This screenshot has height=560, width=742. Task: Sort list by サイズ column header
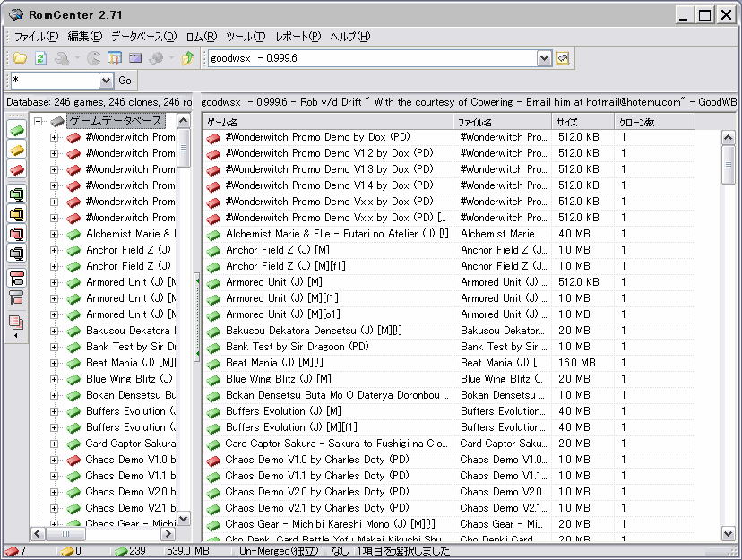coord(582,122)
